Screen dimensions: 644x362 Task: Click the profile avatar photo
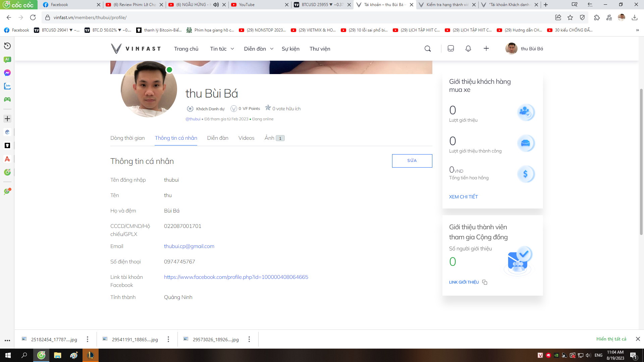point(149,89)
